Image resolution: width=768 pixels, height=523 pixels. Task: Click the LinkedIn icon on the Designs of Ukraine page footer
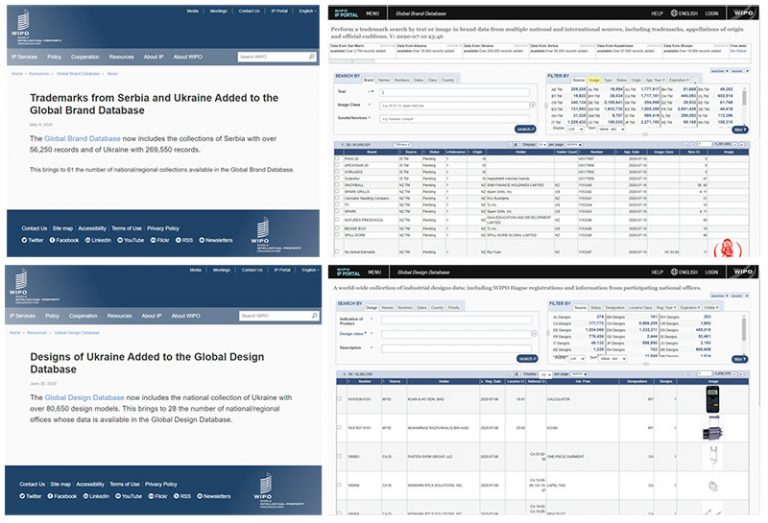[x=86, y=496]
